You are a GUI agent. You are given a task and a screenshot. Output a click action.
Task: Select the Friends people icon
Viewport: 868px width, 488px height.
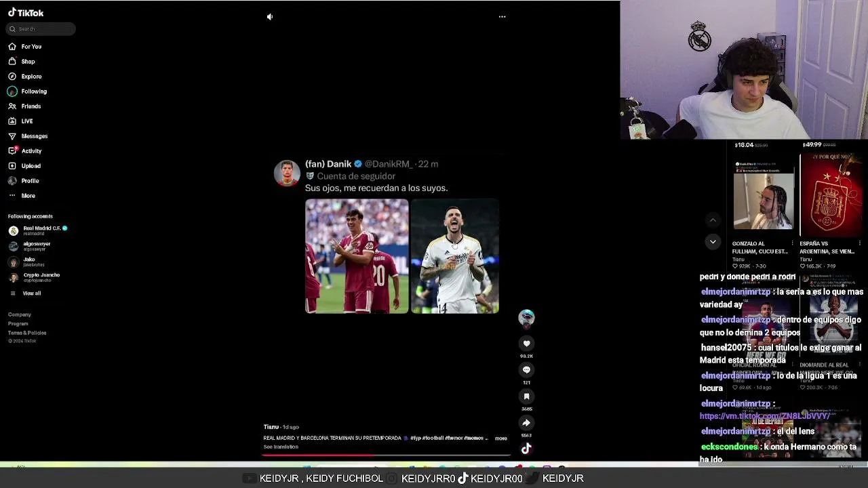click(12, 106)
